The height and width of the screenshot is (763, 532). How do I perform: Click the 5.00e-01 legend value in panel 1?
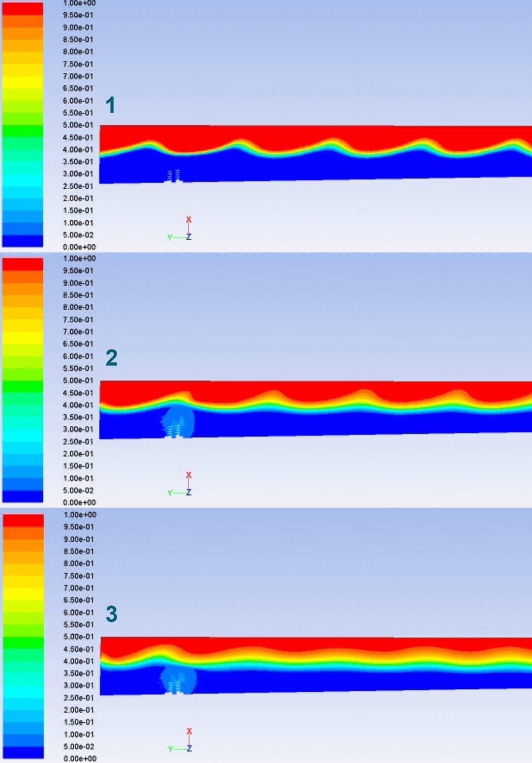(x=78, y=125)
